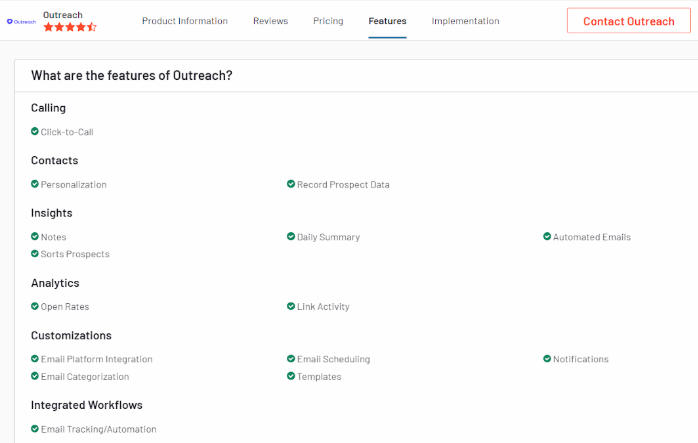Click the checkmark icon beside Daily Summary
Image resolution: width=698 pixels, height=443 pixels.
291,236
